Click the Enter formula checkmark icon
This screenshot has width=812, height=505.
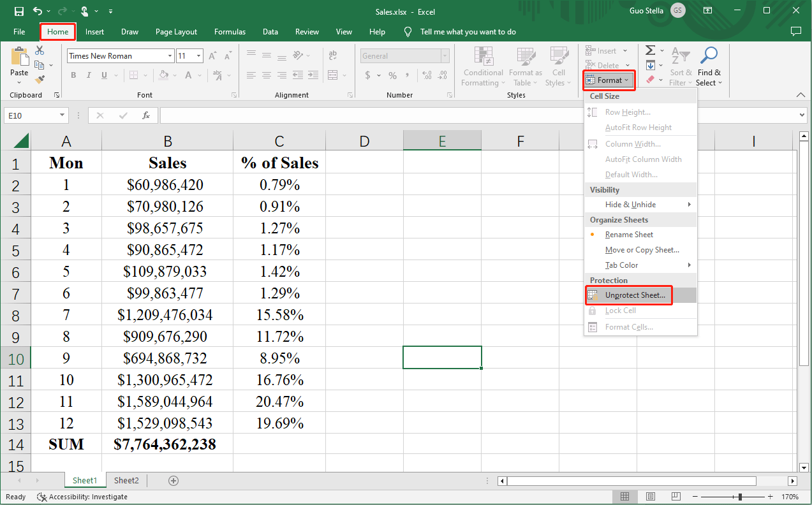123,115
